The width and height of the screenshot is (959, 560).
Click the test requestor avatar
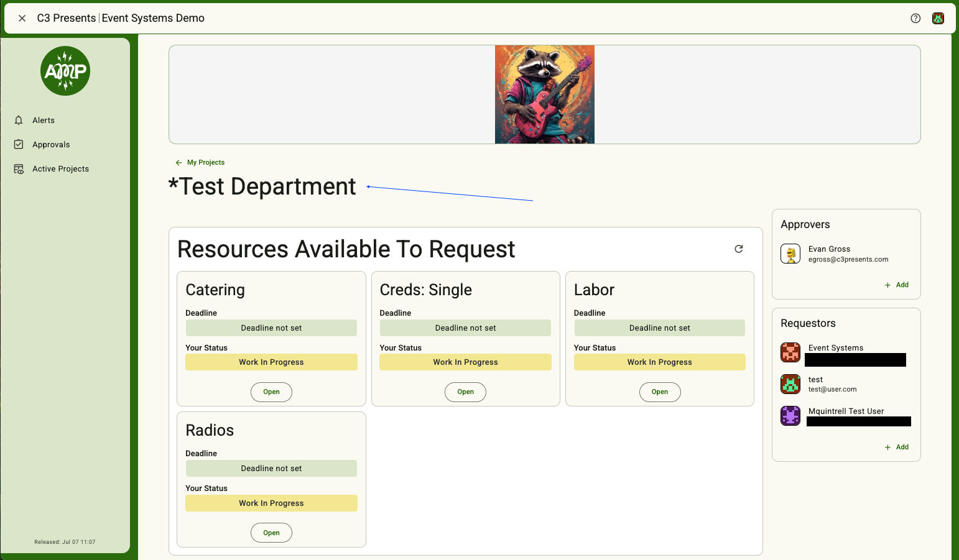pyautogui.click(x=790, y=384)
